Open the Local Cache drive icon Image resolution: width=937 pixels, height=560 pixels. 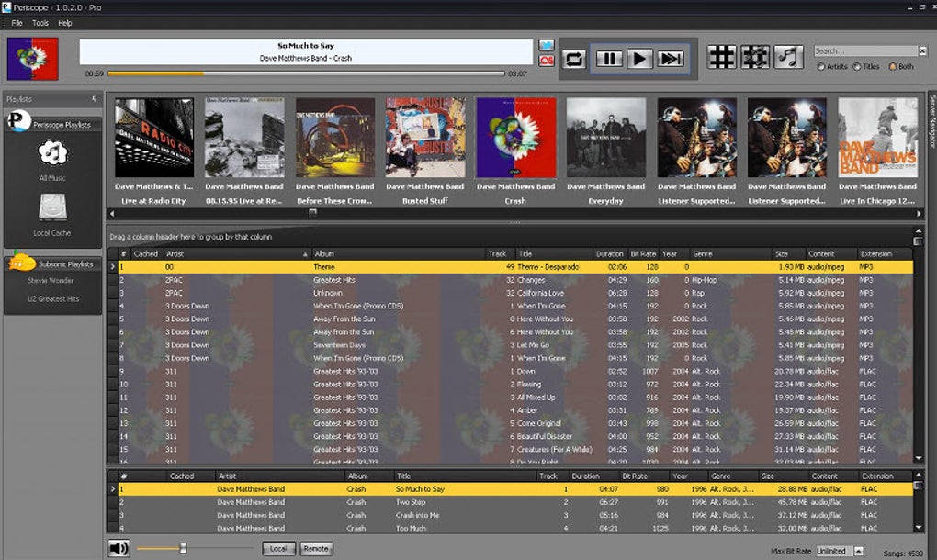tap(52, 207)
